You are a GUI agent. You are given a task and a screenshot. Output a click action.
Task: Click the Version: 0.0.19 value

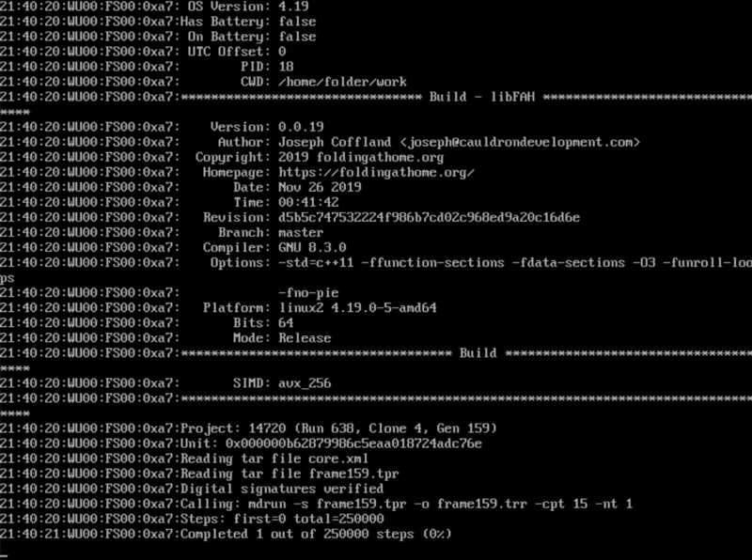[301, 127]
